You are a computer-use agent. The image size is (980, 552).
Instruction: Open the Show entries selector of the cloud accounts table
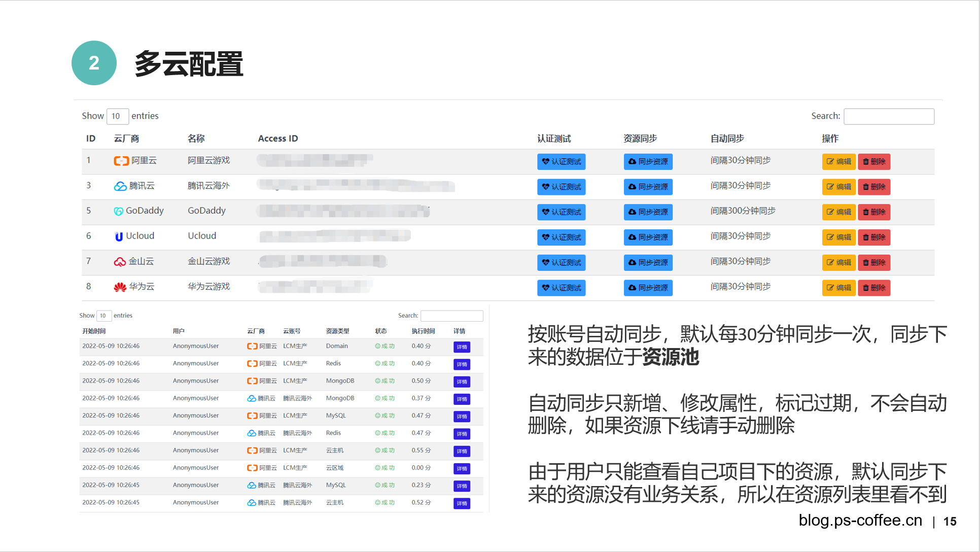point(117,116)
